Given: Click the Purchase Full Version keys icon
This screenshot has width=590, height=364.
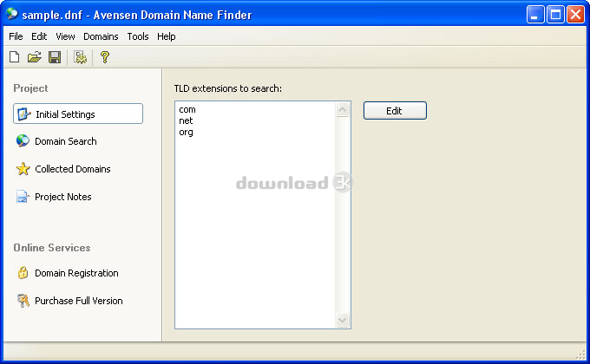Looking at the screenshot, I should pos(23,301).
